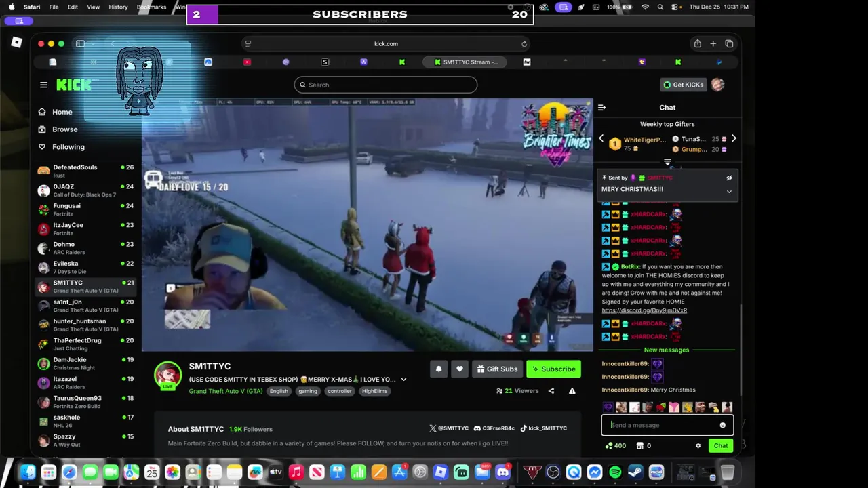This screenshot has height=488, width=868.
Task: Show next weekly top gifters
Action: (733, 139)
